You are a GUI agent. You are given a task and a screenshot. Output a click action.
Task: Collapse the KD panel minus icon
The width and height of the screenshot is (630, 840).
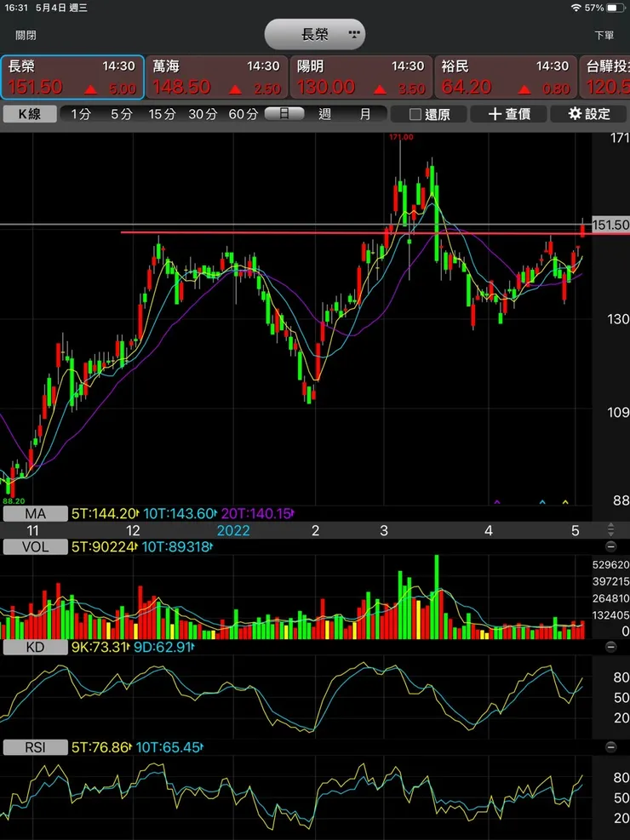tap(610, 647)
